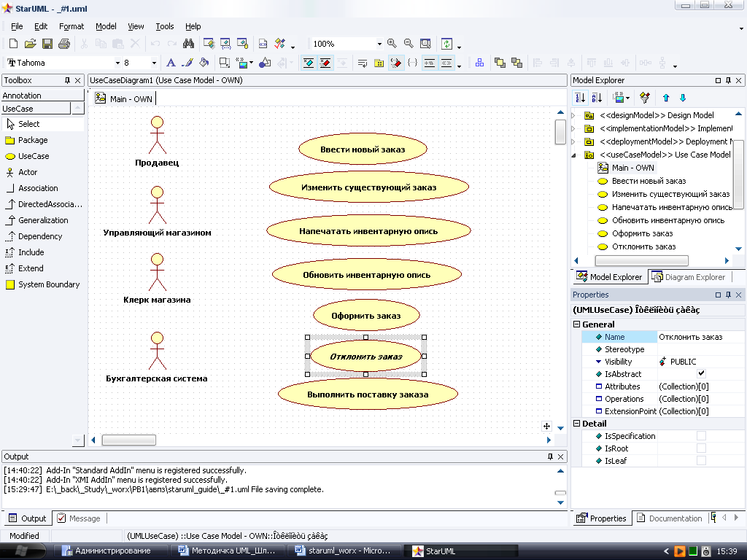
Task: Click Model Explorer blue up arrow
Action: 666,98
